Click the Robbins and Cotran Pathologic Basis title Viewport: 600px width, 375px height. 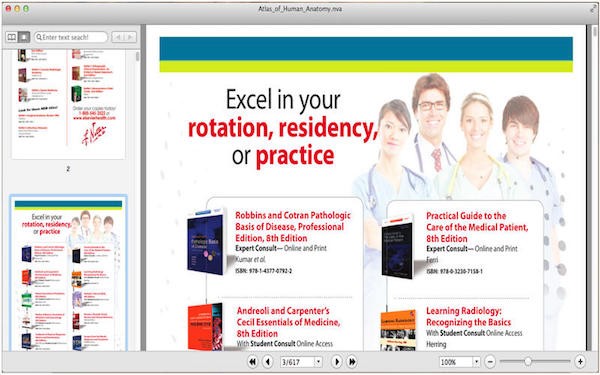click(x=293, y=227)
